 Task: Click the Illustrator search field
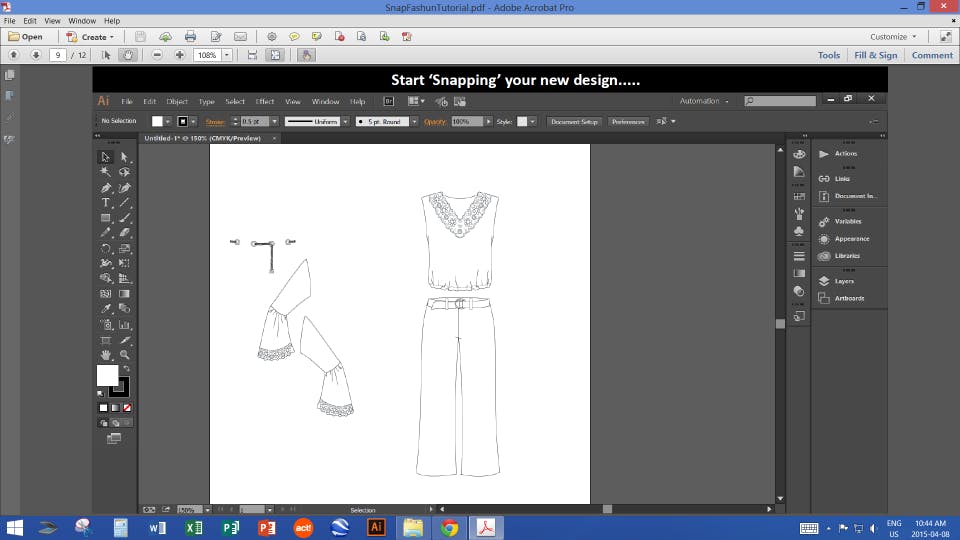[x=780, y=101]
